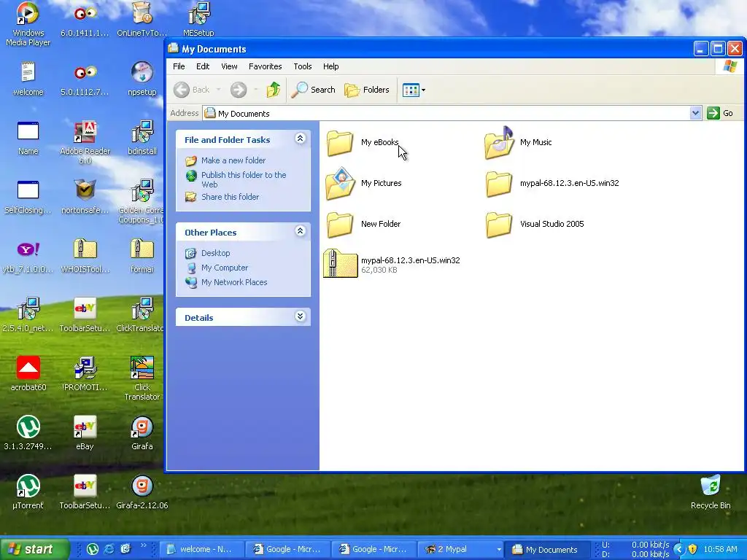
Task: Open the Forward history dropdown arrow
Action: 255,90
